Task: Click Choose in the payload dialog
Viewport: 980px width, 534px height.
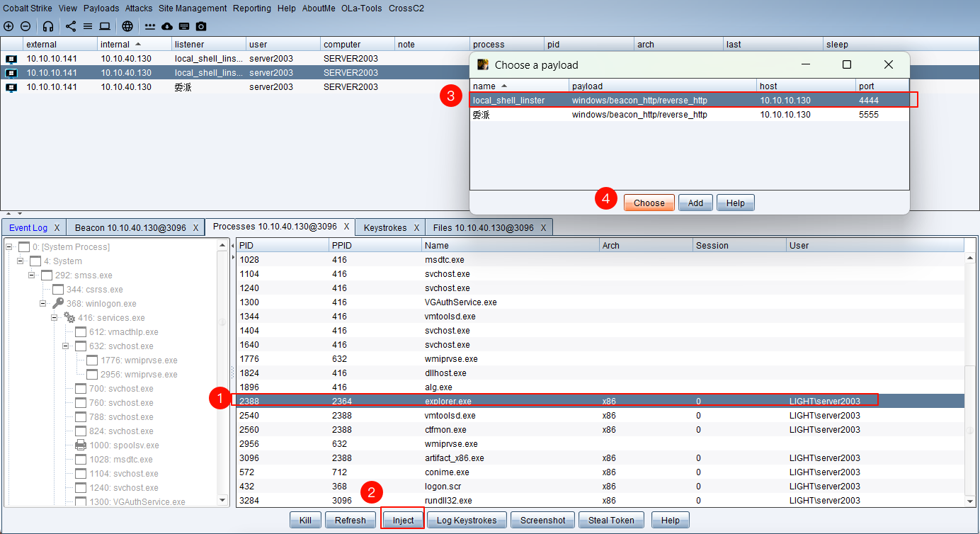Action: point(649,203)
